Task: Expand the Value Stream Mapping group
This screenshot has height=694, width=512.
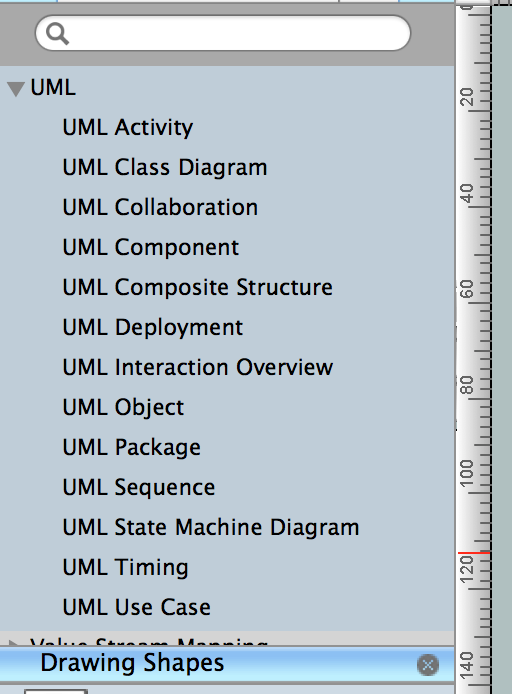Action: coord(14,642)
